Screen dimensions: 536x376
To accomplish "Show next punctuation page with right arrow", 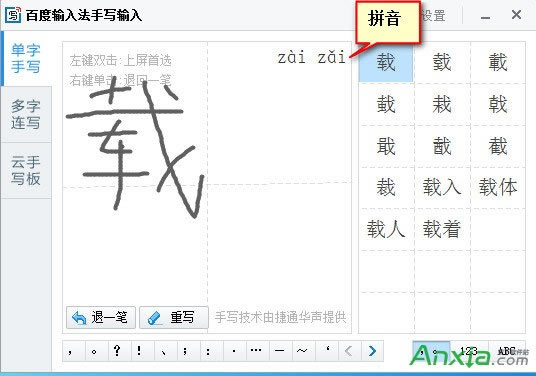I will pos(372,351).
